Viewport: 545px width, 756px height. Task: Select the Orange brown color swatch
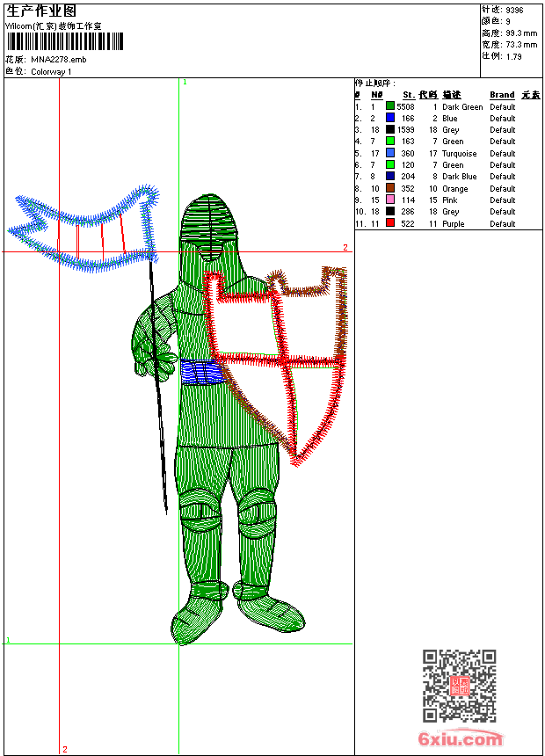pos(390,188)
